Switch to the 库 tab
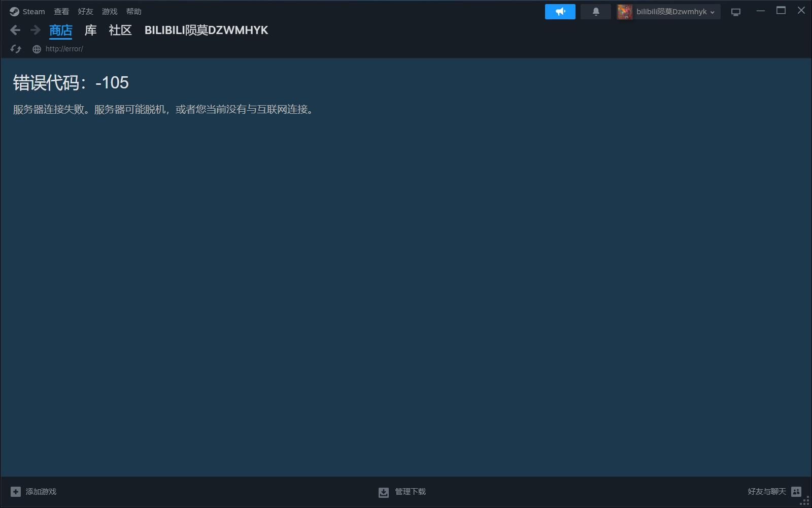This screenshot has width=812, height=508. (90, 30)
